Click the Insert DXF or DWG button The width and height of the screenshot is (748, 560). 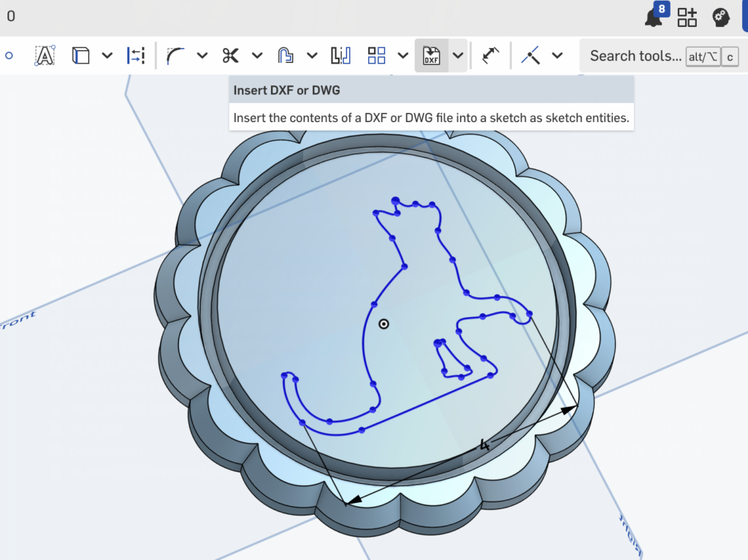click(431, 55)
